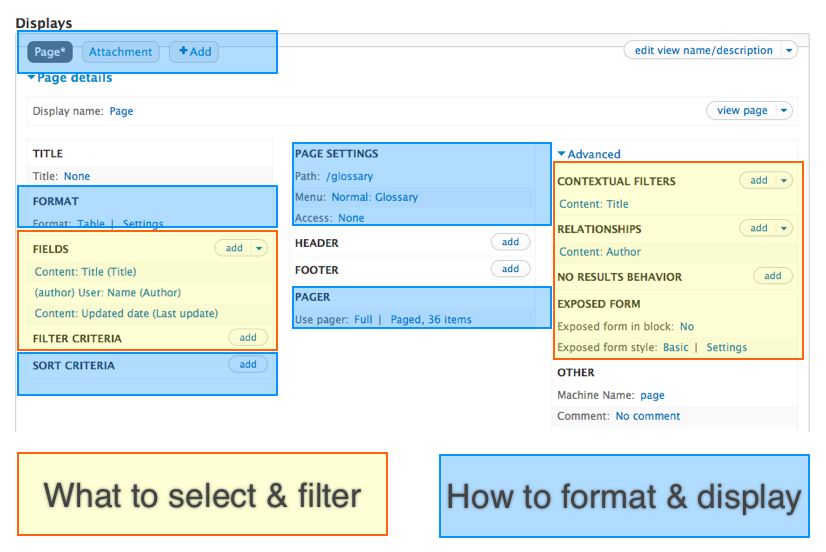Add a footer to the view
The image size is (826, 552).
[x=510, y=269]
